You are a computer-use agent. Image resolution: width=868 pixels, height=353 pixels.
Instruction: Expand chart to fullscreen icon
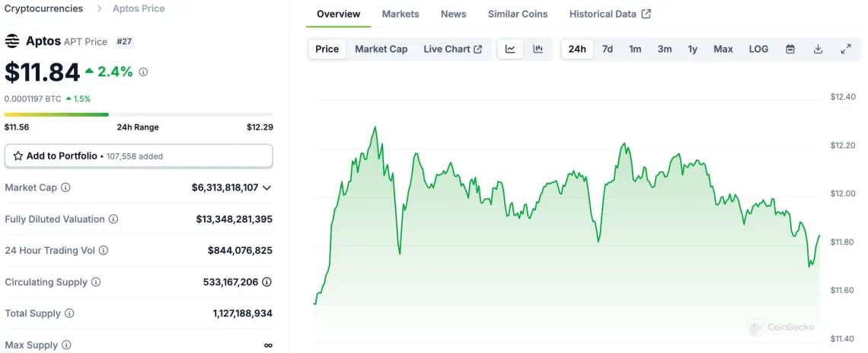click(x=845, y=49)
